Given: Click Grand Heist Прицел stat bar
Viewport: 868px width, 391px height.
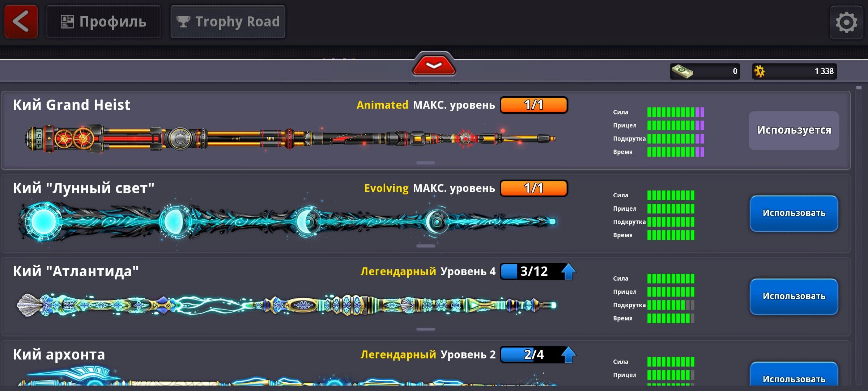Looking at the screenshot, I should 676,126.
